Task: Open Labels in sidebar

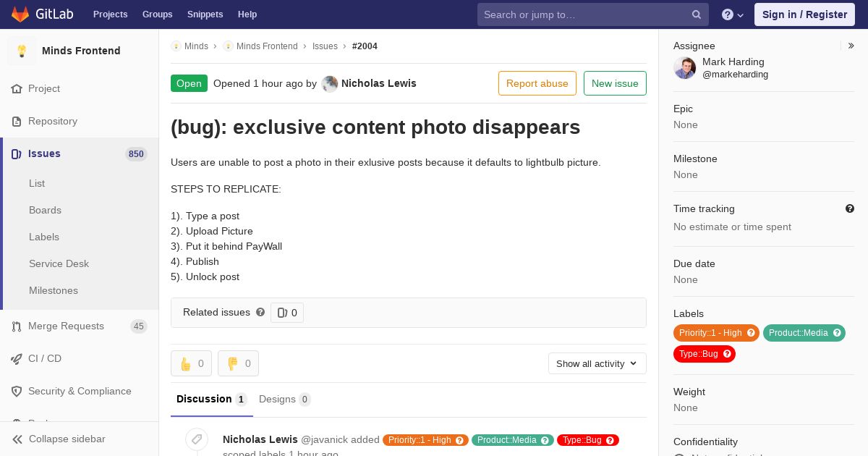Action: (44, 237)
